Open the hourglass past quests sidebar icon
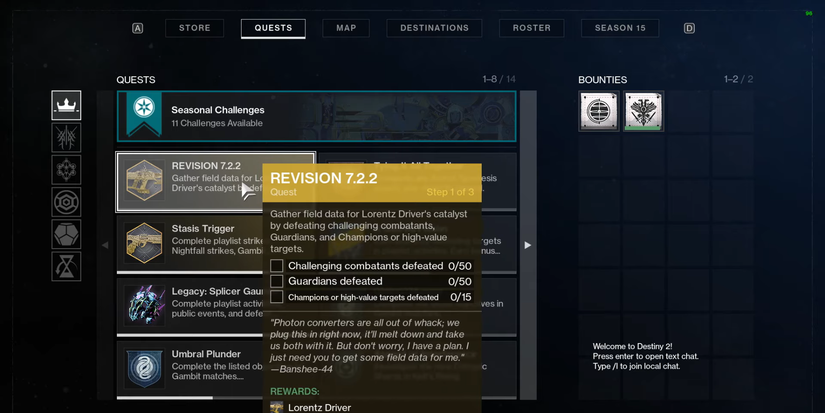The height and width of the screenshot is (413, 825). click(x=66, y=266)
